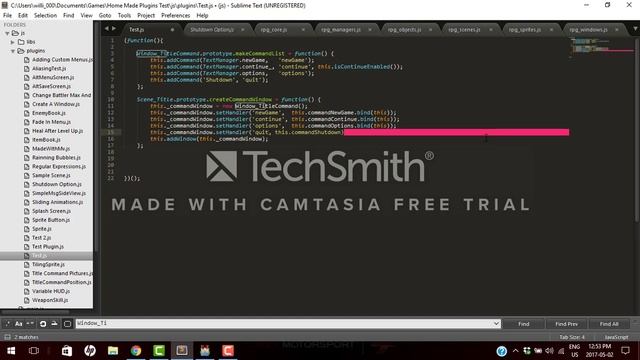Click the Find button
This screenshot has height=360, width=640.
523,324
